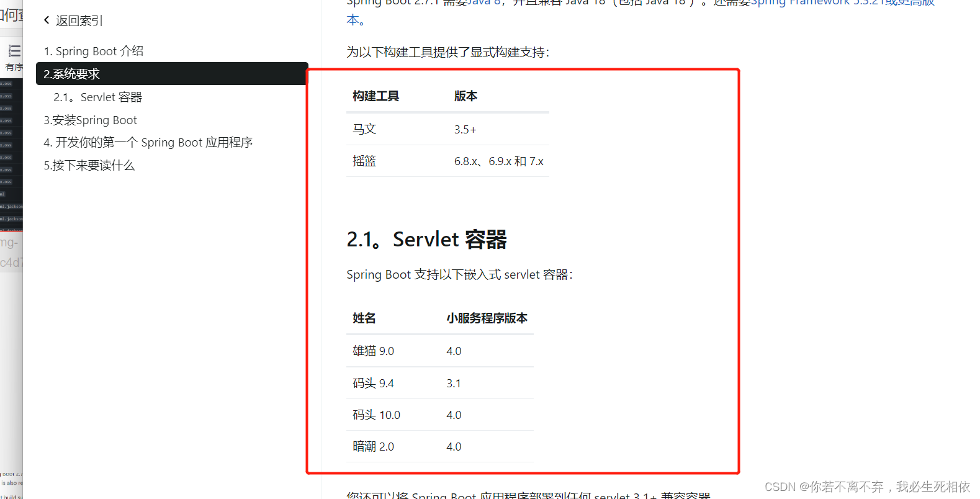Select the 3.5+ version cell
Screen dimensions: 980x499
point(465,129)
